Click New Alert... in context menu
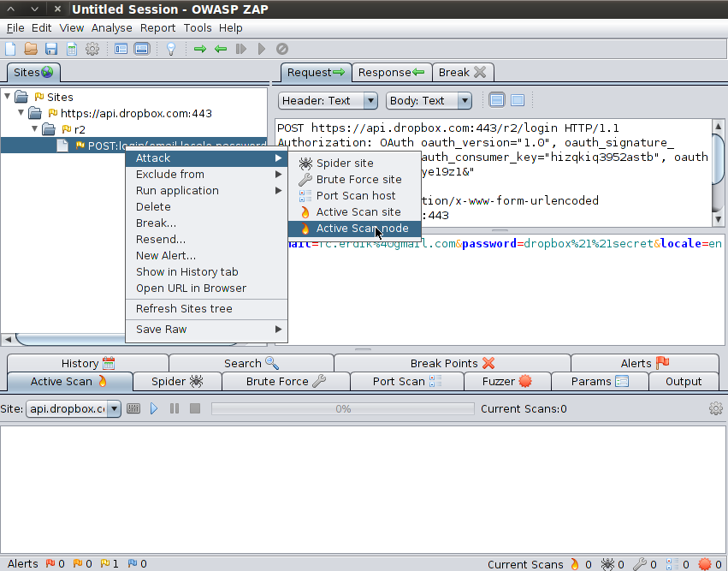Screen dimensions: 728x571 tap(207, 255)
